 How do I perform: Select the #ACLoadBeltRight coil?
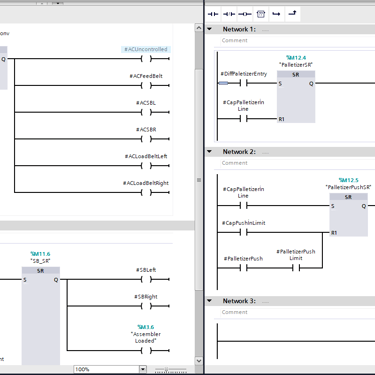click(x=146, y=192)
